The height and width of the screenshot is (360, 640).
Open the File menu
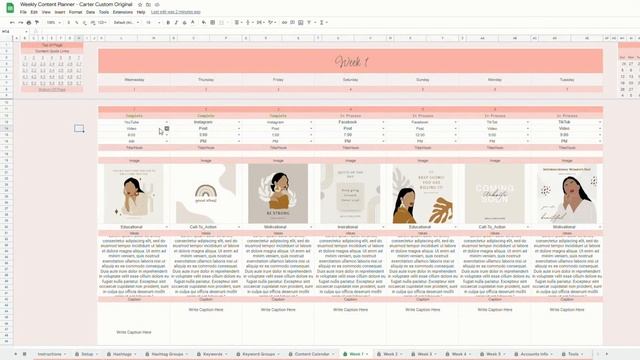[x=23, y=12]
